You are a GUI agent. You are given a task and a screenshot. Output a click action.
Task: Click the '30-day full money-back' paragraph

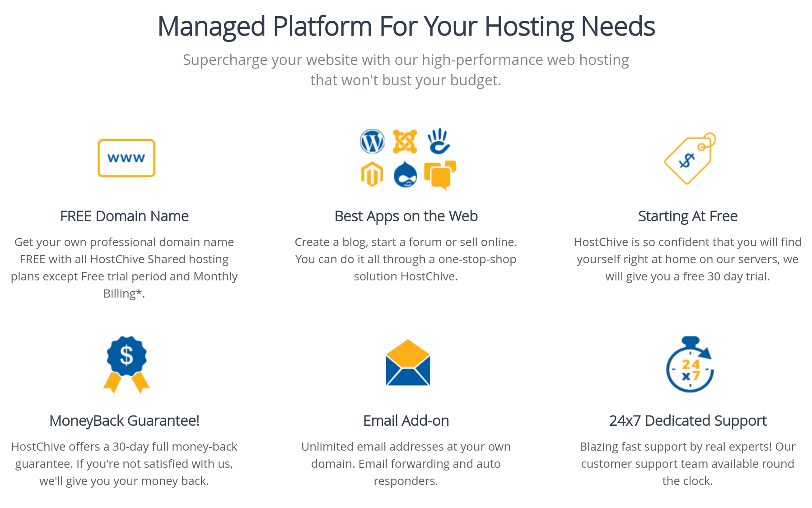pos(124,464)
